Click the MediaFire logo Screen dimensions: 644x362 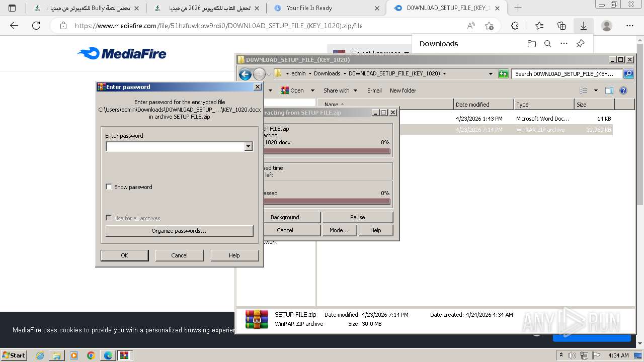click(122, 53)
